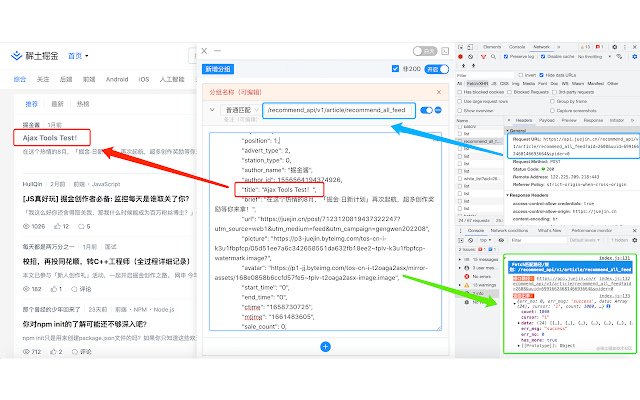The height and width of the screenshot is (400, 640).
Task: Open the request Response tab
Action: point(593,120)
